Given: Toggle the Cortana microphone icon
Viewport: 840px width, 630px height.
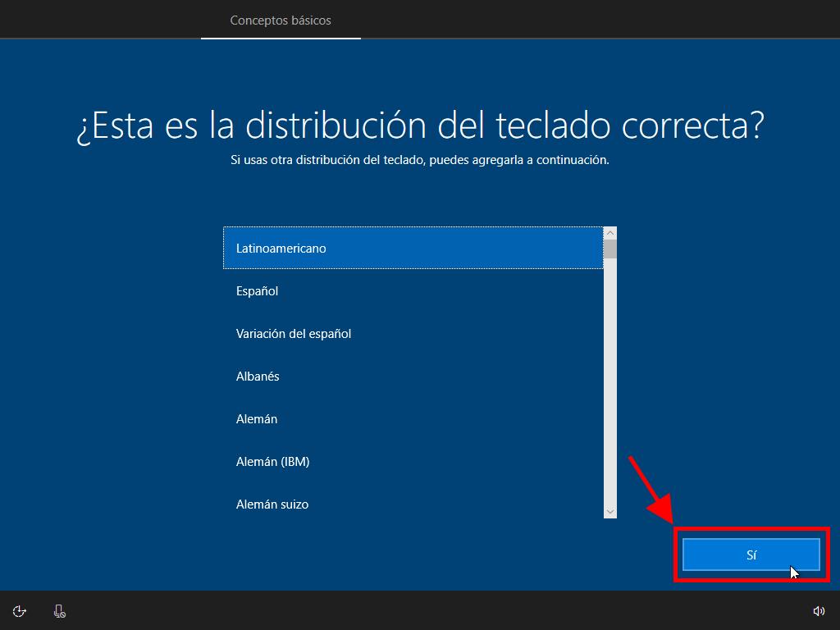Looking at the screenshot, I should click(60, 610).
